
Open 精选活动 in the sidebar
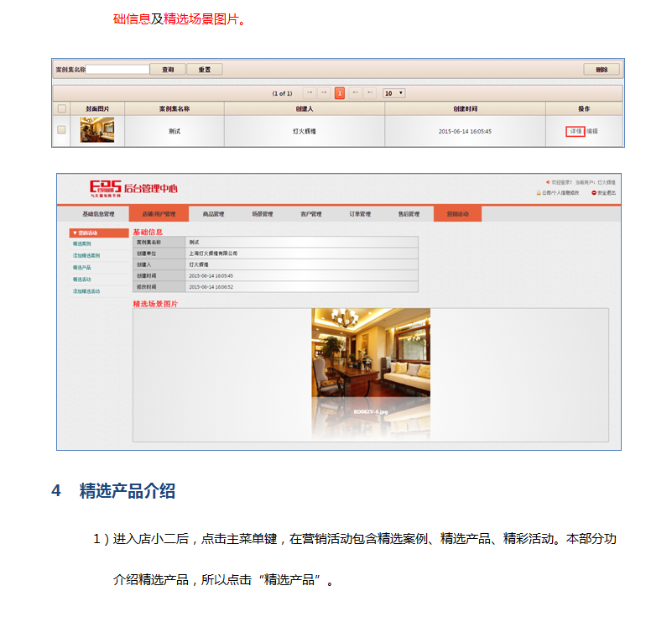tap(82, 280)
